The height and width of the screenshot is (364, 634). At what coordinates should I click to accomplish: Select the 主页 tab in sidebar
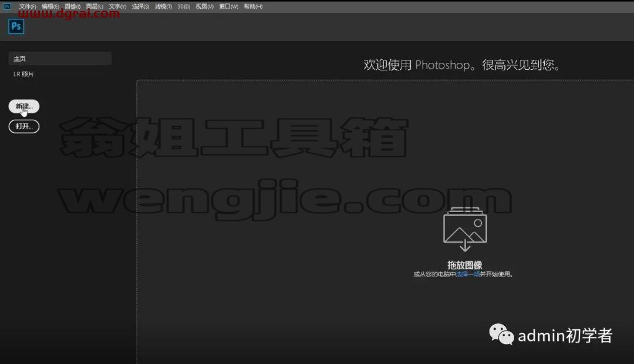pos(60,58)
